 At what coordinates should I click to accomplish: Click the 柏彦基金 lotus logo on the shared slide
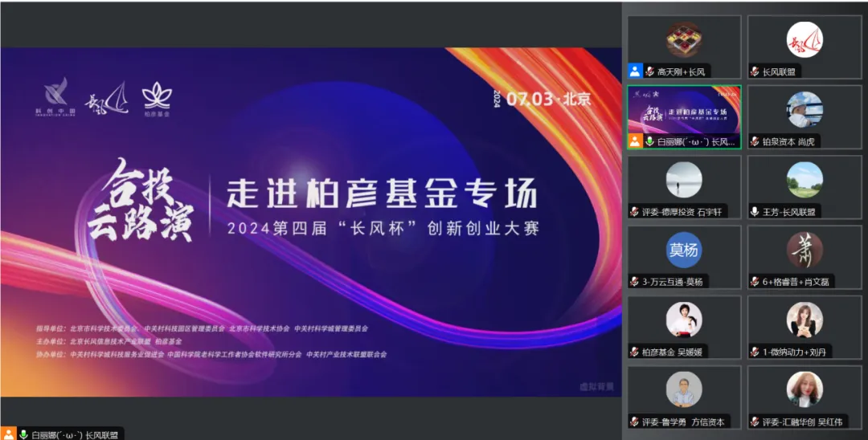158,99
